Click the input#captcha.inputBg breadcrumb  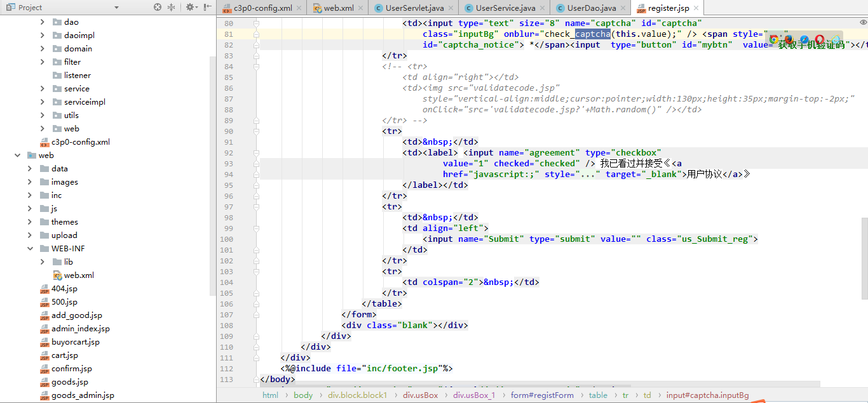coord(707,395)
